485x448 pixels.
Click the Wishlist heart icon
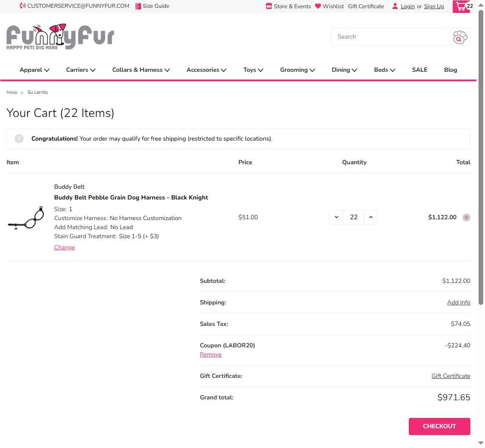[x=318, y=6]
